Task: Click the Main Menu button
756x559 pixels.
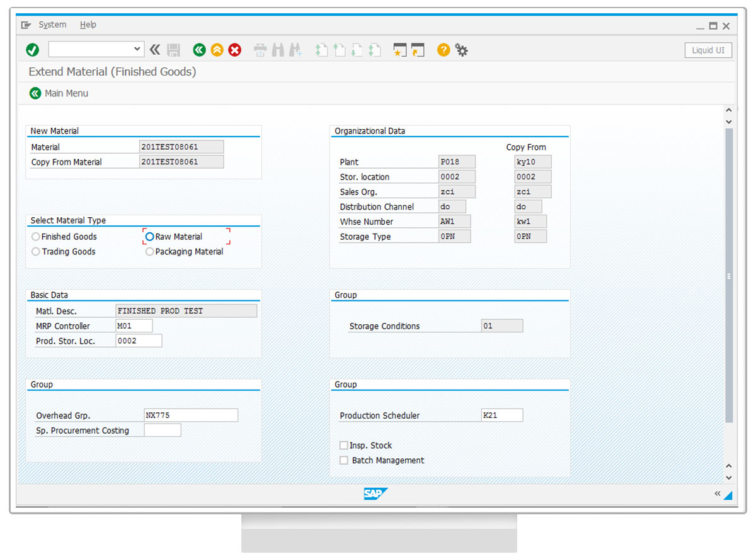Action: click(x=59, y=93)
